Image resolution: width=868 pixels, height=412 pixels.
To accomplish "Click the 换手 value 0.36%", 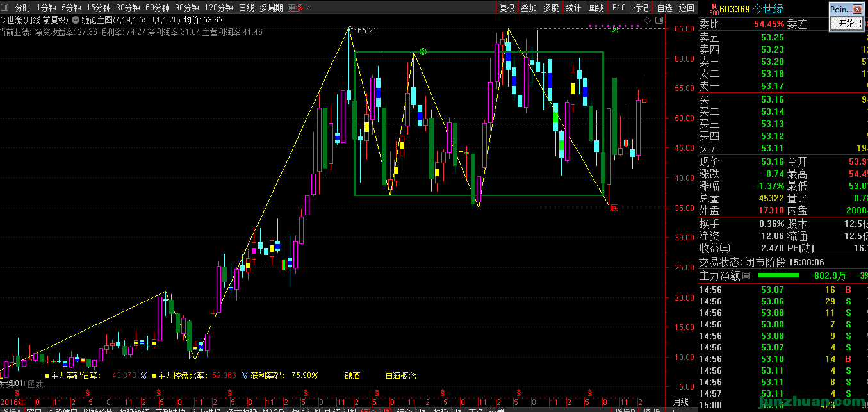I will (771, 224).
